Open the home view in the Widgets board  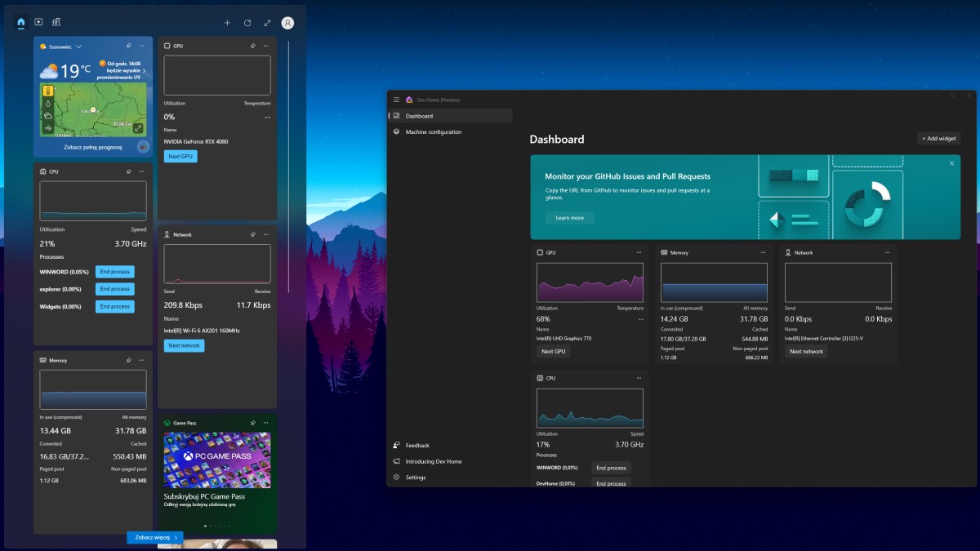[x=20, y=22]
